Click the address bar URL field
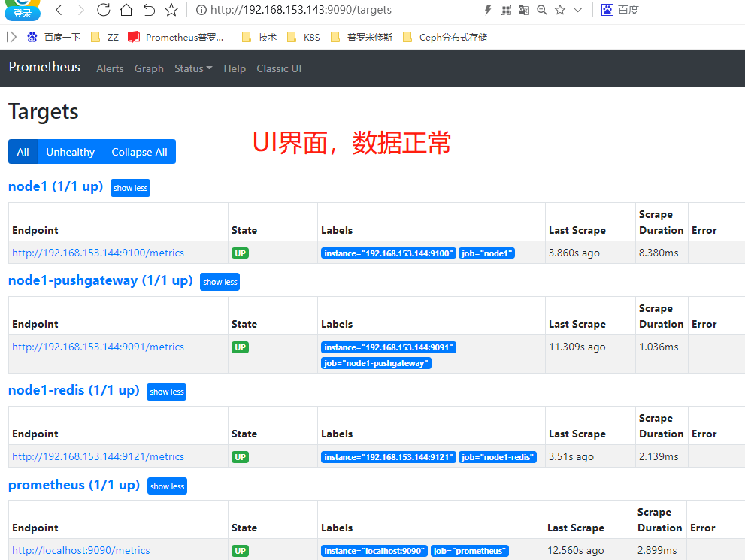 pyautogui.click(x=301, y=10)
